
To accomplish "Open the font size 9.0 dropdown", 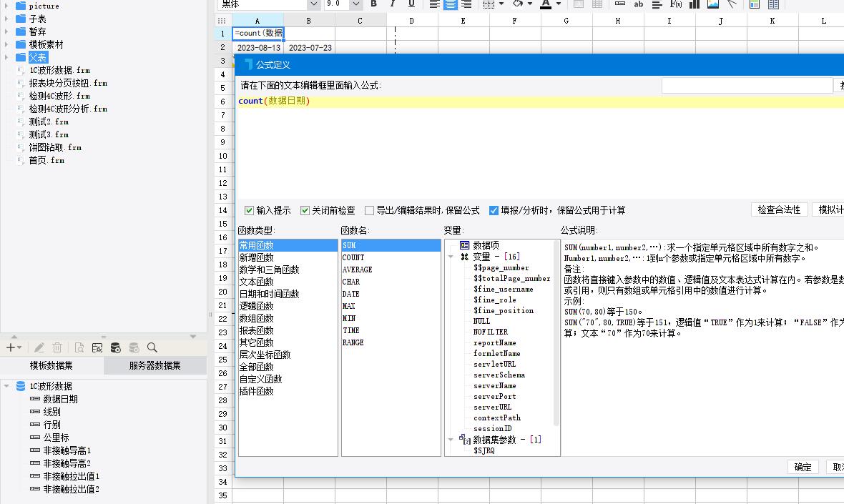I will pos(355,4).
